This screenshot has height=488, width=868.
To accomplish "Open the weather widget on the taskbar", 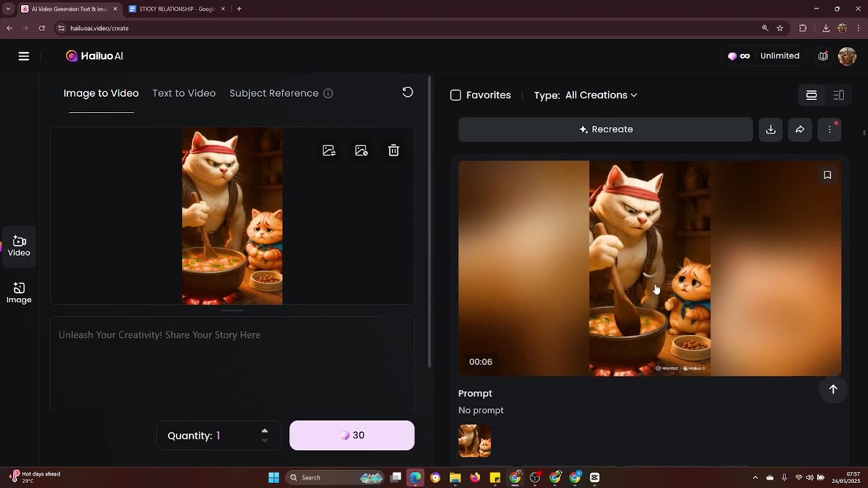I will tap(34, 477).
